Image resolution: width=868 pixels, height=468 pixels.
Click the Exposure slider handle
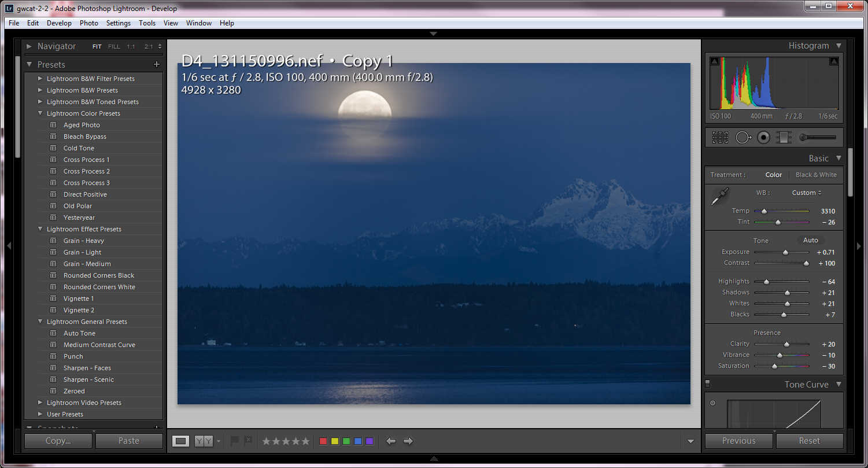pos(785,252)
